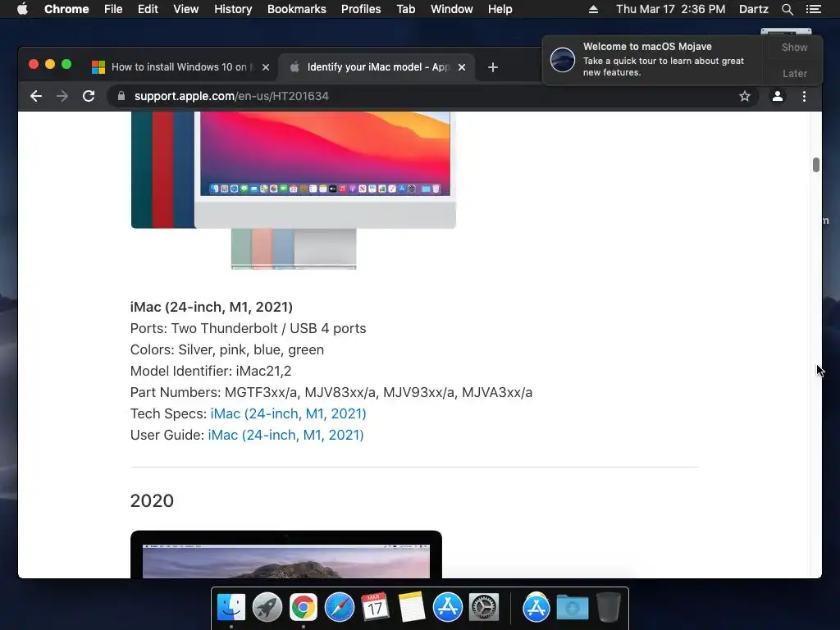Viewport: 840px width, 630px height.
Task: Open the View menu
Action: point(186,9)
